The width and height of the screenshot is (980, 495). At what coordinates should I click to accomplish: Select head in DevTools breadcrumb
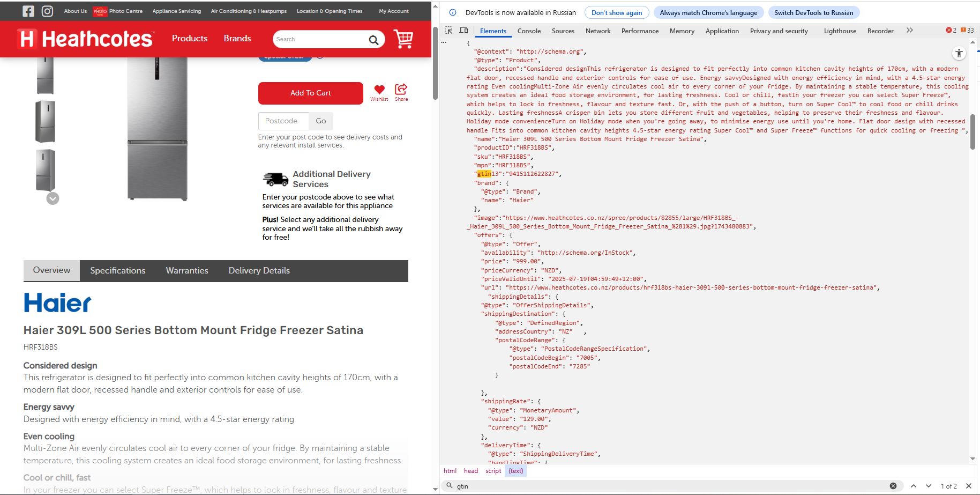(471, 471)
